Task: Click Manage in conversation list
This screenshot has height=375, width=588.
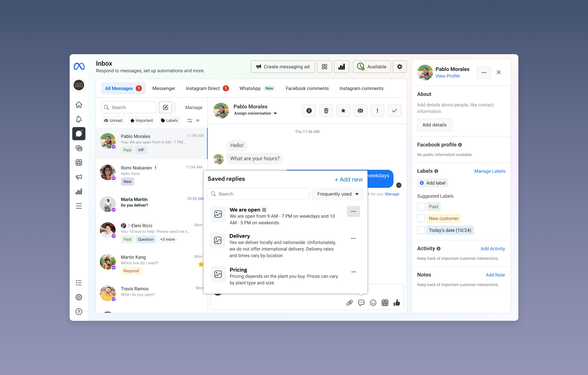Action: point(194,107)
